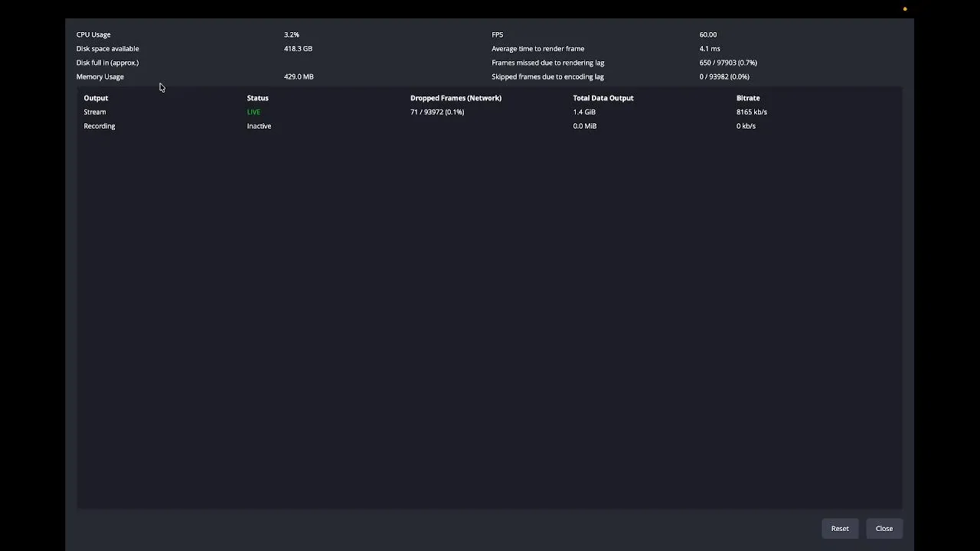Click the Bitrate column header
The width and height of the screenshot is (980, 551).
[748, 98]
